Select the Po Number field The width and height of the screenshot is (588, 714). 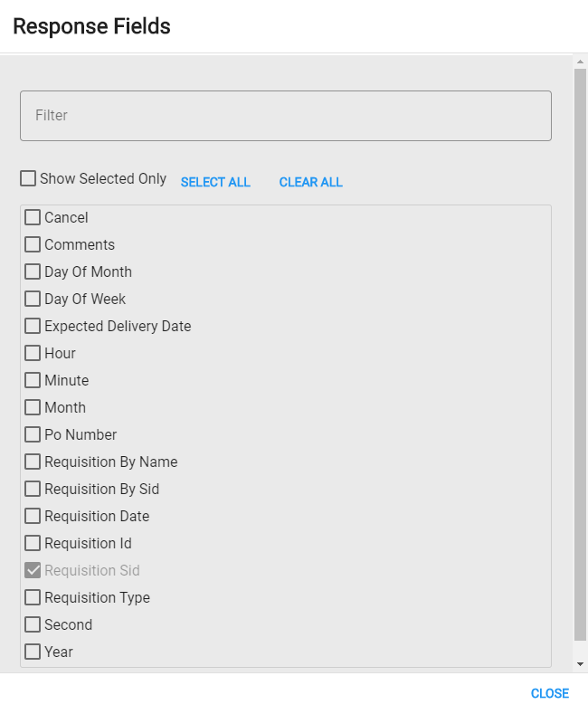click(33, 434)
